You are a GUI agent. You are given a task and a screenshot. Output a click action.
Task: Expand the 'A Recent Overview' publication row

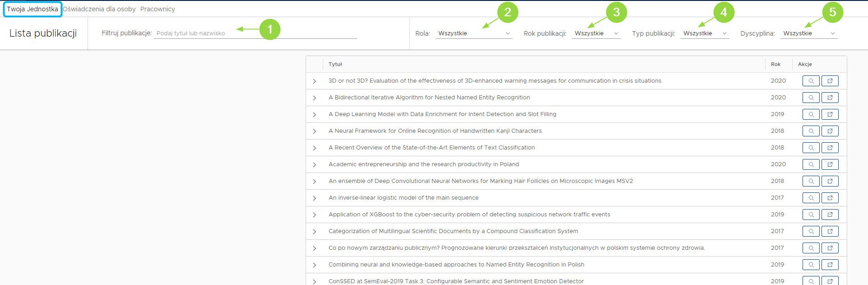(315, 148)
